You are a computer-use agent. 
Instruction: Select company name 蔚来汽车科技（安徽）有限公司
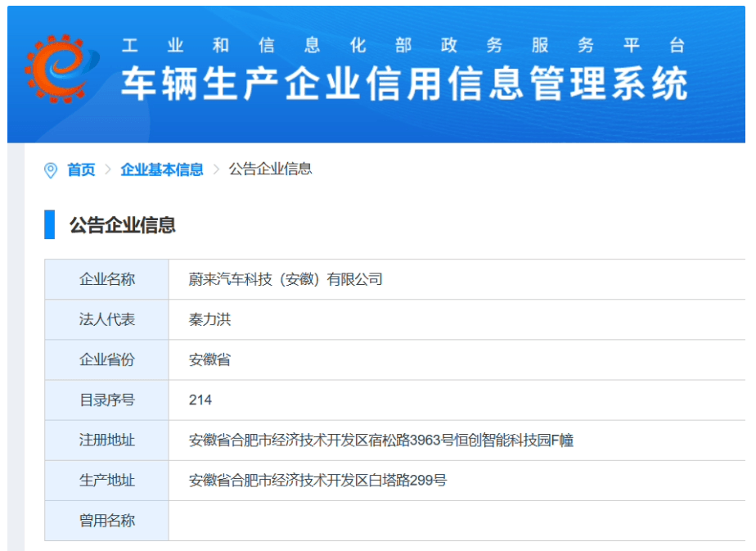286,279
